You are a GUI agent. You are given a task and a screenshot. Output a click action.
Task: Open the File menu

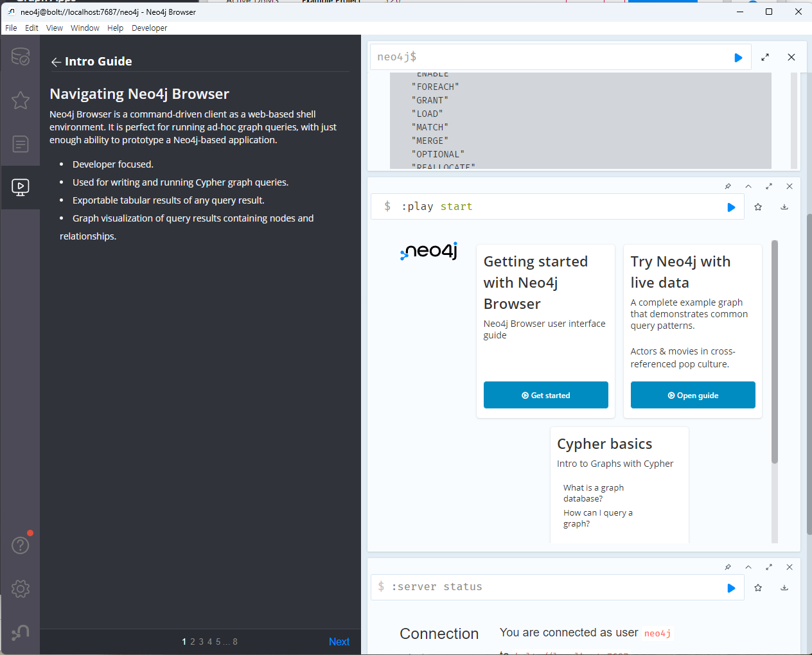tap(11, 28)
